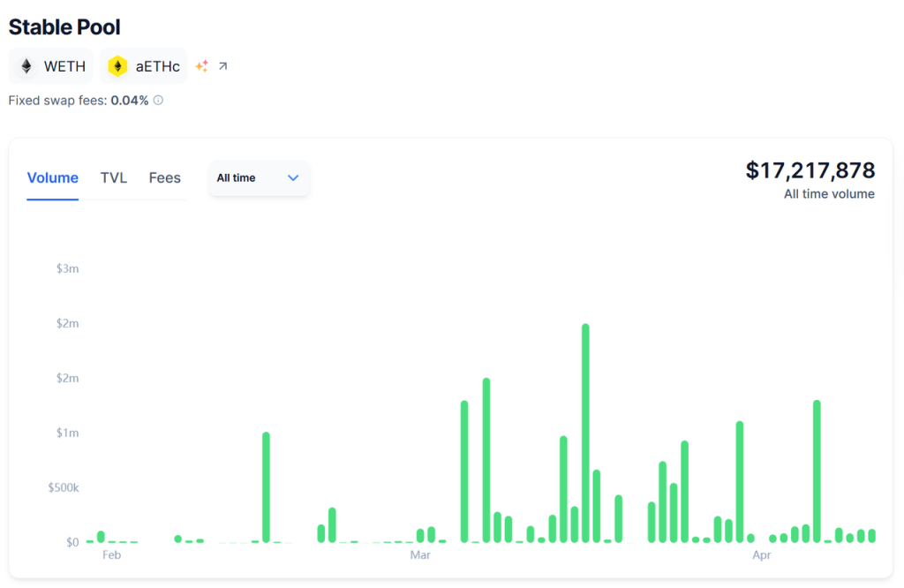Click the yellow aETHc token icon
The height and width of the screenshot is (588, 904).
117,66
